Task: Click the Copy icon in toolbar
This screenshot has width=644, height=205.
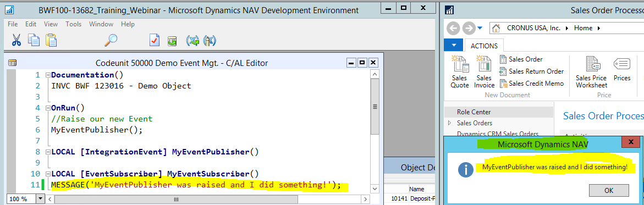Action: tap(34, 40)
